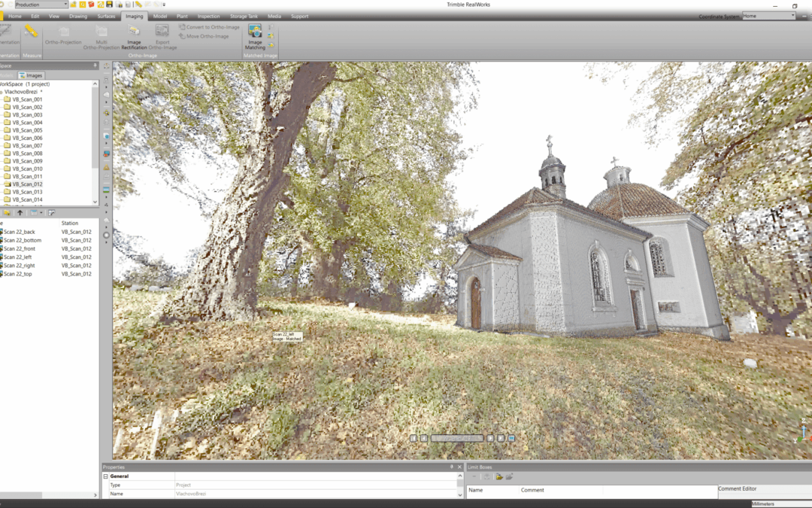Click open folder icon in Limit Boxes panel
This screenshot has height=508, width=812.
[498, 476]
